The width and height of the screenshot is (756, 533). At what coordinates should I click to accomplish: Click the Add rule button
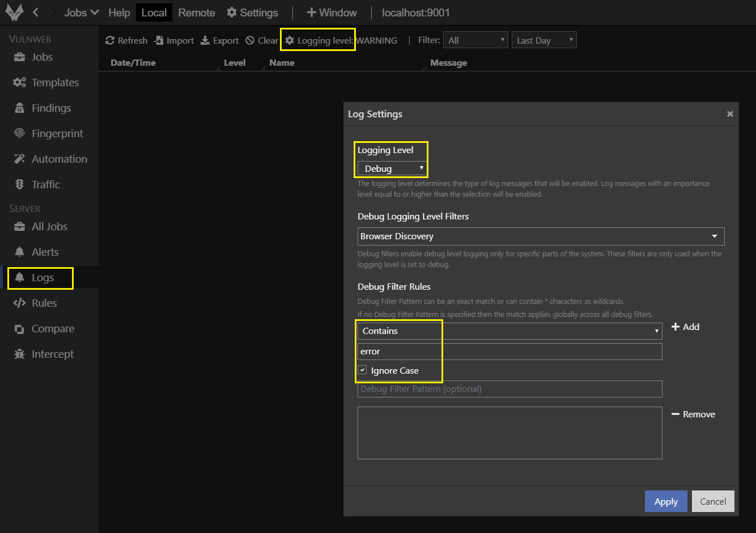coord(685,327)
